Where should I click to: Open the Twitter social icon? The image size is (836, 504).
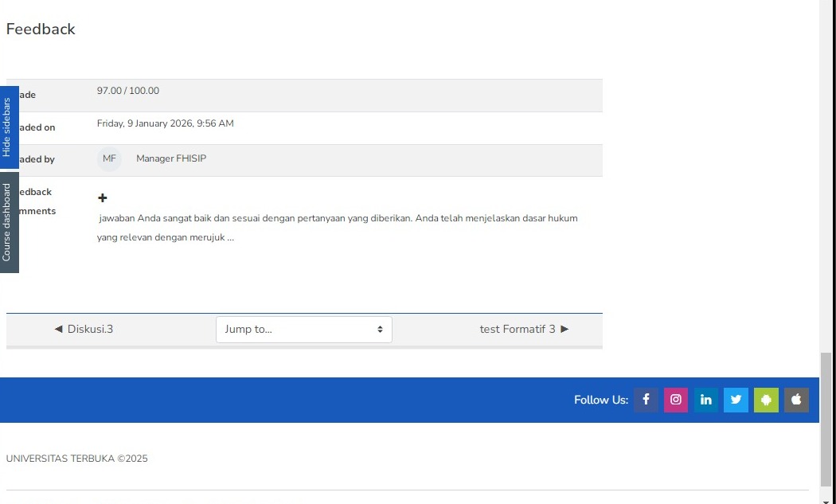click(736, 400)
